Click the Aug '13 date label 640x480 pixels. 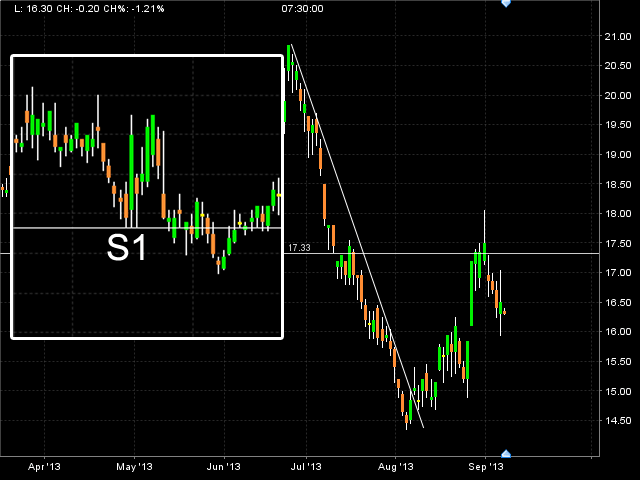396,467
